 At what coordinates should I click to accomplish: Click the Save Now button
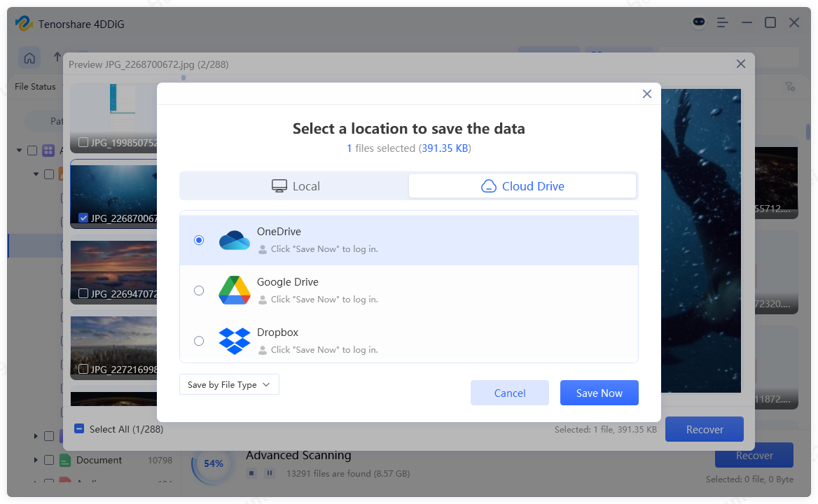tap(599, 393)
